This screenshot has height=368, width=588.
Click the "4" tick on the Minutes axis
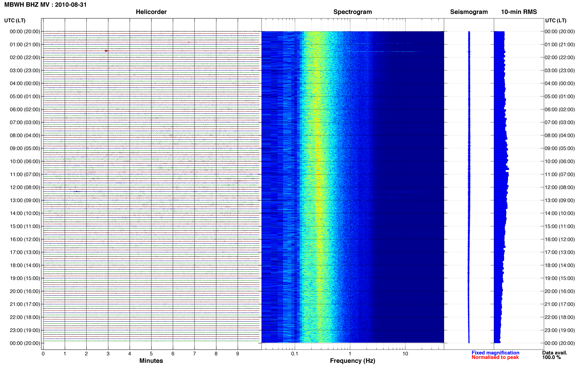[x=130, y=354]
